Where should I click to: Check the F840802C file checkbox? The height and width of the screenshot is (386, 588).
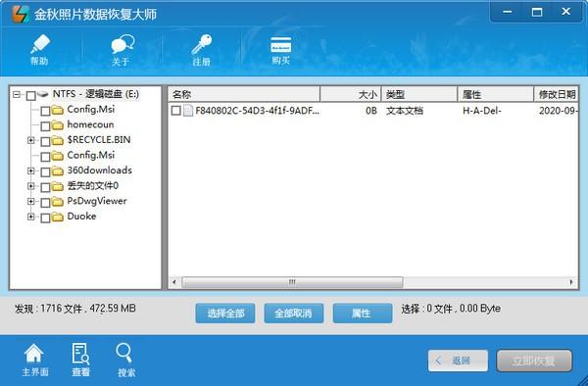click(175, 111)
